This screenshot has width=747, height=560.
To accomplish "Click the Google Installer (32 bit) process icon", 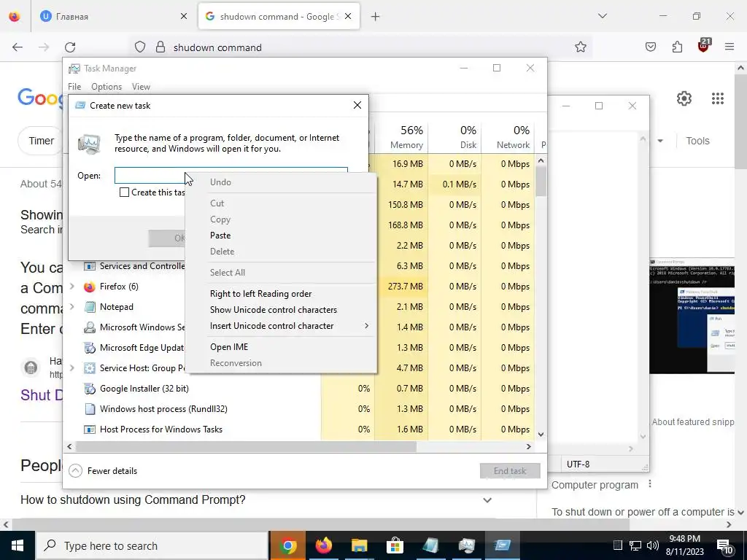I will pos(89,389).
